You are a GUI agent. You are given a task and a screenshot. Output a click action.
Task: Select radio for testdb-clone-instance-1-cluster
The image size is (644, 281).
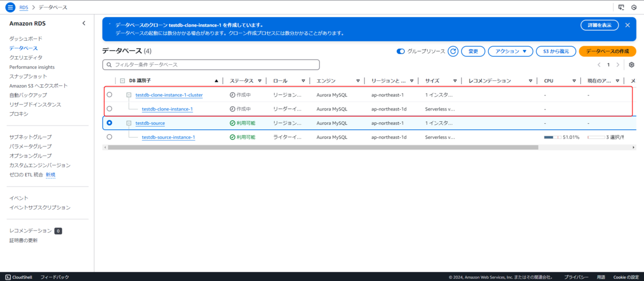point(109,94)
